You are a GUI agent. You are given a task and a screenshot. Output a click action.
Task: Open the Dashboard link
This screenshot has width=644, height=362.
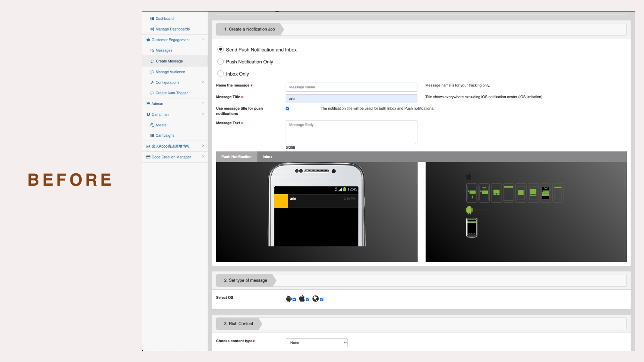(x=165, y=18)
